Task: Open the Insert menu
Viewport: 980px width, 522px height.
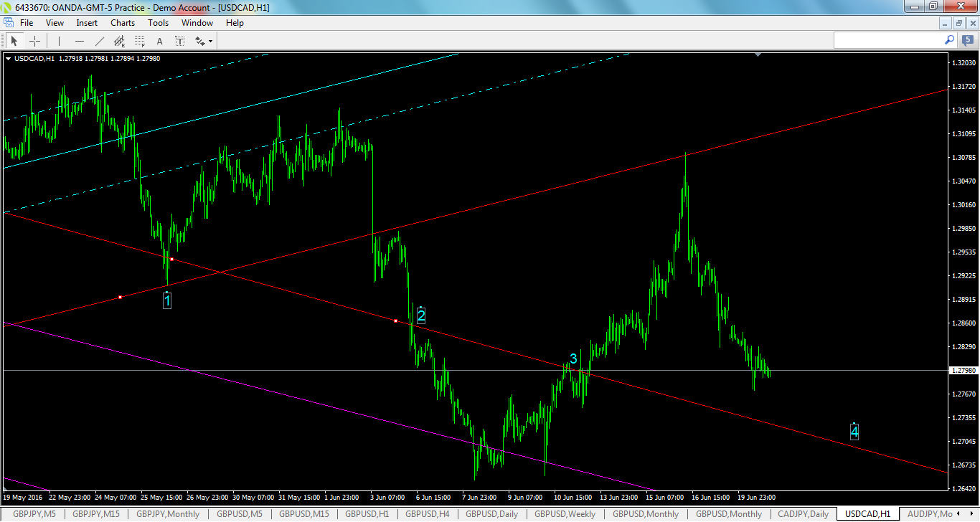Action: tap(86, 22)
